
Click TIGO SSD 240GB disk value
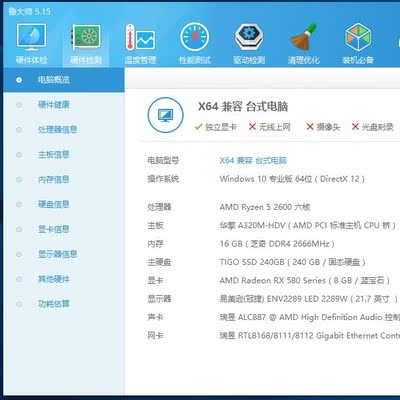click(x=292, y=262)
